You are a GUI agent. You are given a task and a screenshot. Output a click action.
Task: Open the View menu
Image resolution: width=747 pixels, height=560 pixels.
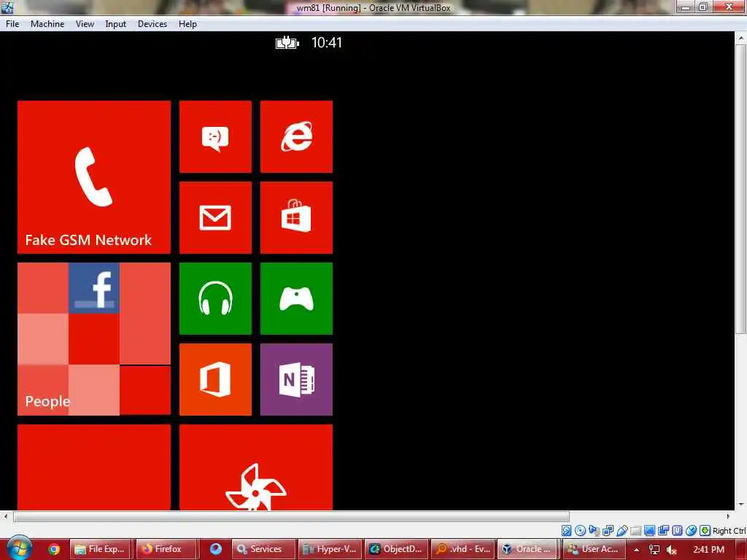[x=85, y=24]
